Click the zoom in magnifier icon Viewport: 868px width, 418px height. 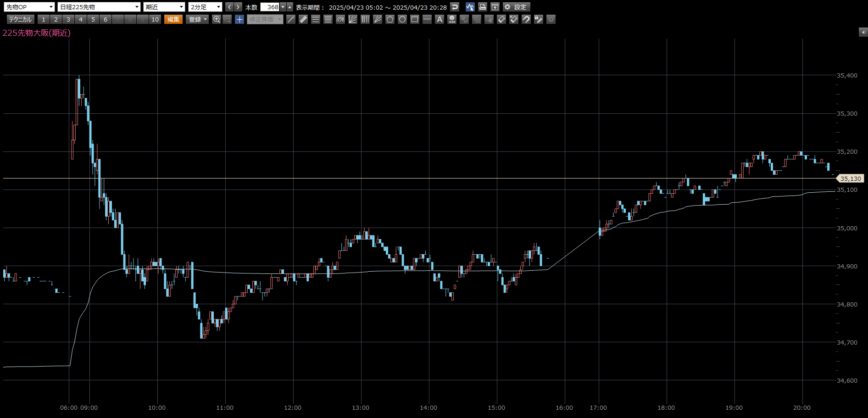(x=217, y=19)
